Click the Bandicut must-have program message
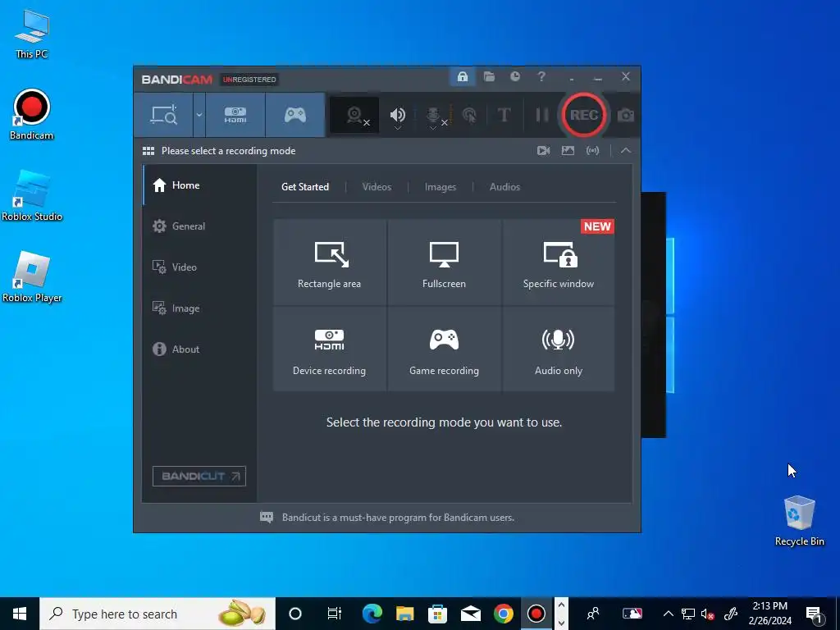The height and width of the screenshot is (630, 840). click(398, 518)
